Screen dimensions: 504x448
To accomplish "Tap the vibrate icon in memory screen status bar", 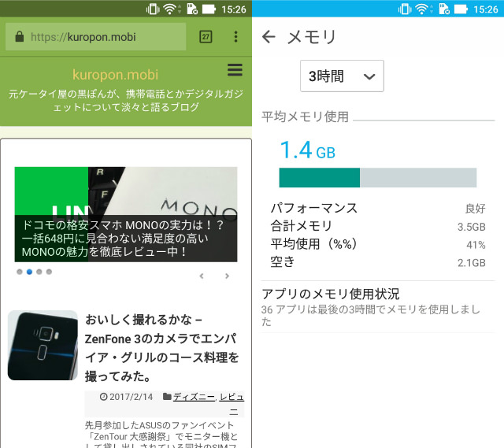I will click(x=405, y=9).
